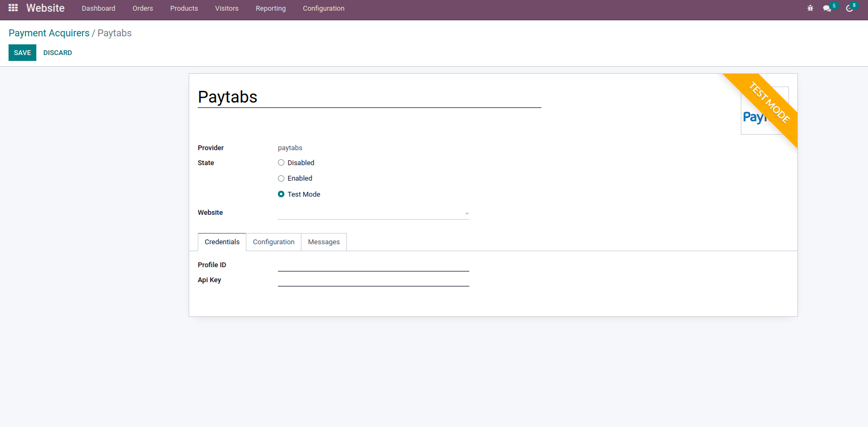Open the top bar Configuration menu
The width and height of the screenshot is (868, 427).
click(x=323, y=9)
